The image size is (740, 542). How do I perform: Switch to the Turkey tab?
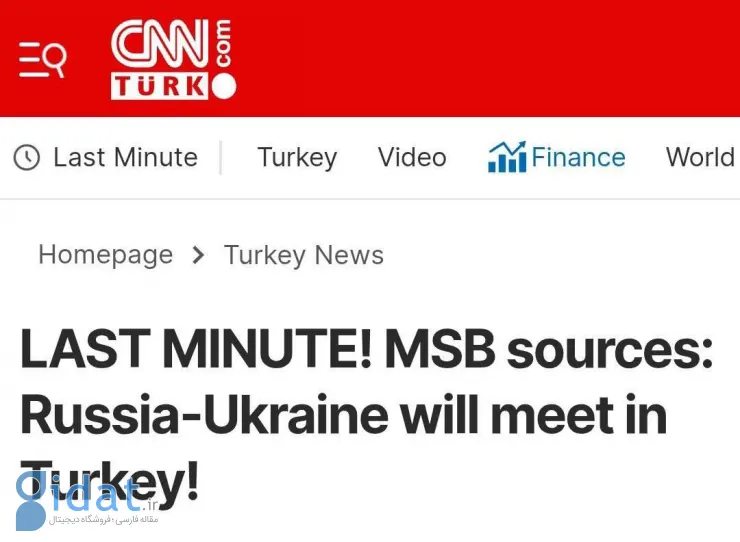(x=297, y=158)
